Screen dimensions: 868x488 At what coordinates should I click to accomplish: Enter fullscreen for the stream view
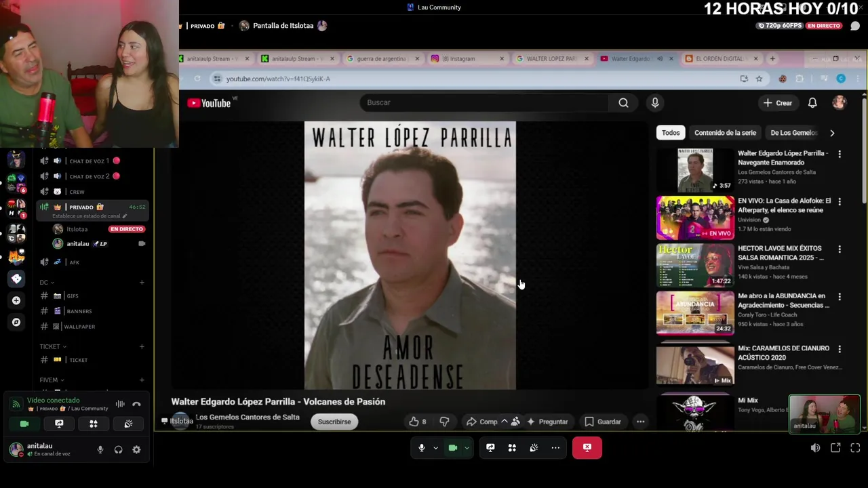pyautogui.click(x=855, y=447)
